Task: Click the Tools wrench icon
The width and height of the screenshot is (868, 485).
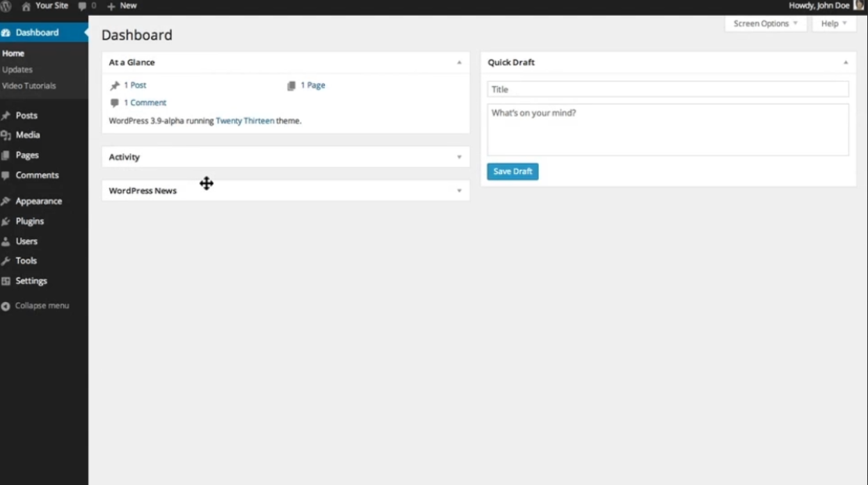Action: click(x=6, y=261)
